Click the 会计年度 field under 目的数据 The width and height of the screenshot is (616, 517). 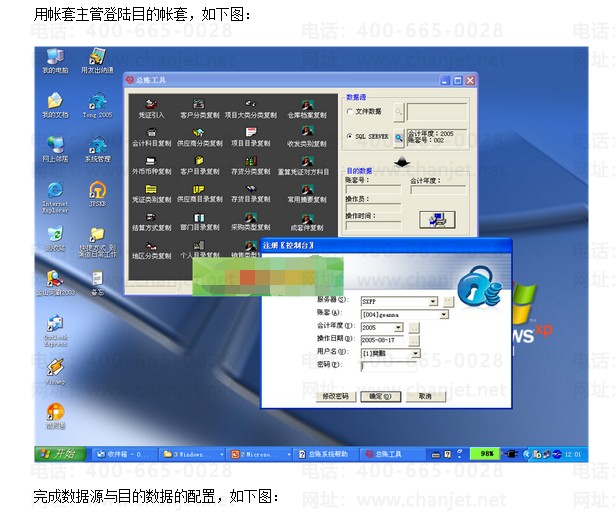coord(438,190)
